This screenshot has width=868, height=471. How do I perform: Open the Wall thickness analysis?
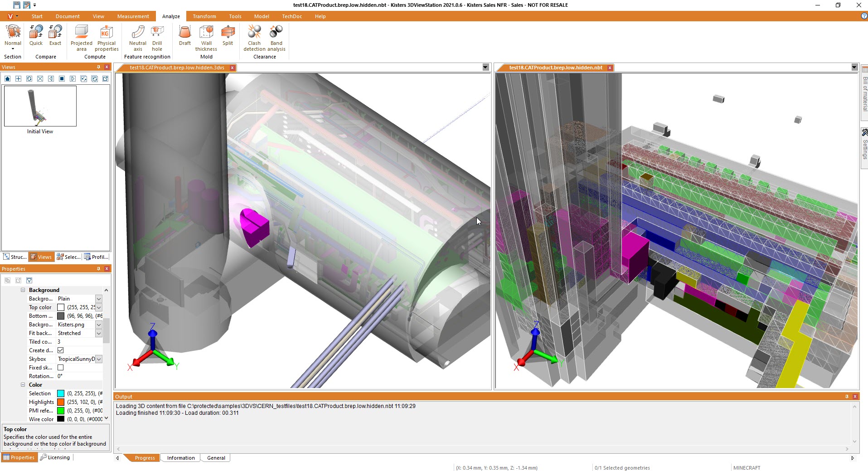(x=206, y=38)
